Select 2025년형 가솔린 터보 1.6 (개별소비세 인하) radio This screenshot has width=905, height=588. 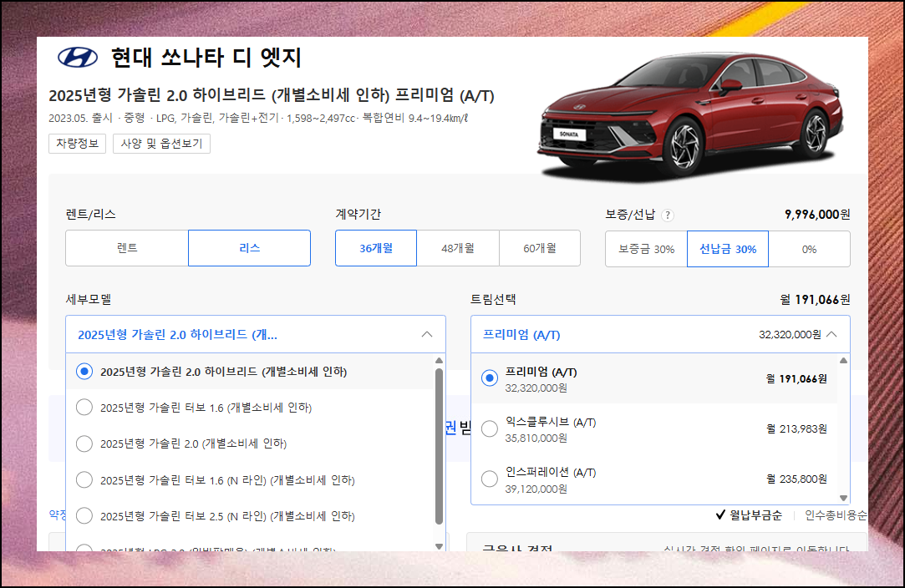click(84, 408)
